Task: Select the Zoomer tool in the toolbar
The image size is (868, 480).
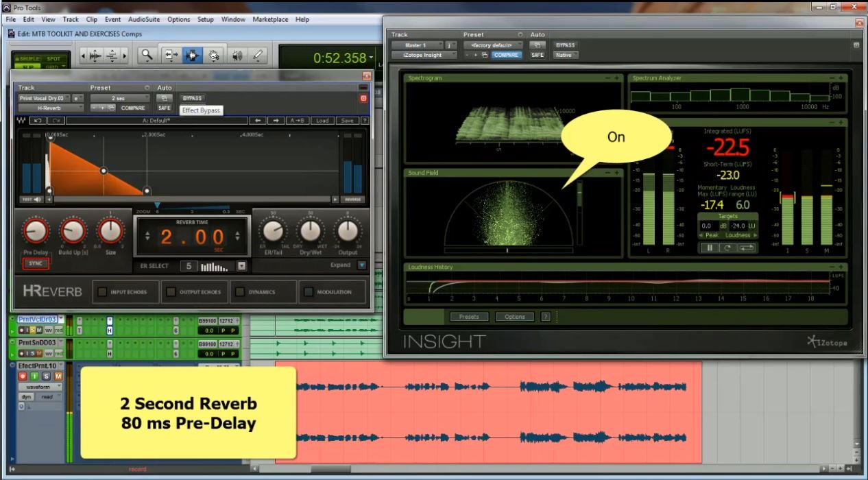Action: coord(147,55)
